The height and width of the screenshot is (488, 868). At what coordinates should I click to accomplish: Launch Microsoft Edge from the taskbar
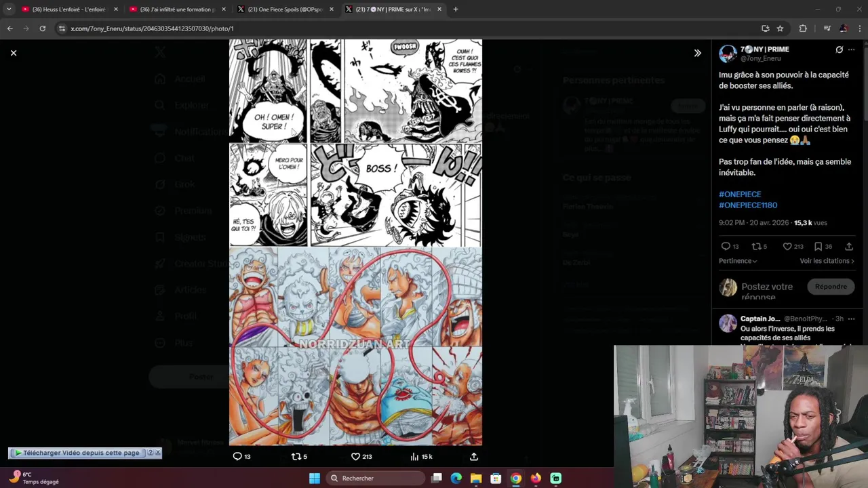click(456, 478)
